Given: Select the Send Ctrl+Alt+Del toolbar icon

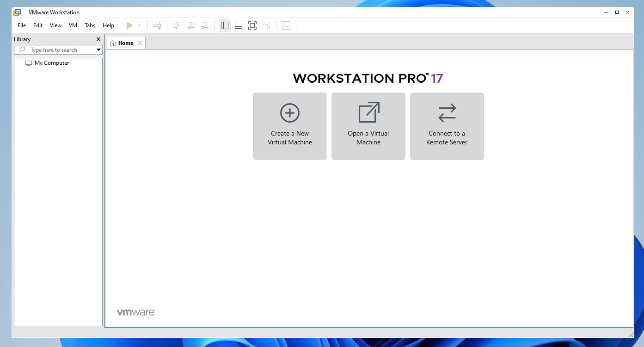Looking at the screenshot, I should coord(157,25).
